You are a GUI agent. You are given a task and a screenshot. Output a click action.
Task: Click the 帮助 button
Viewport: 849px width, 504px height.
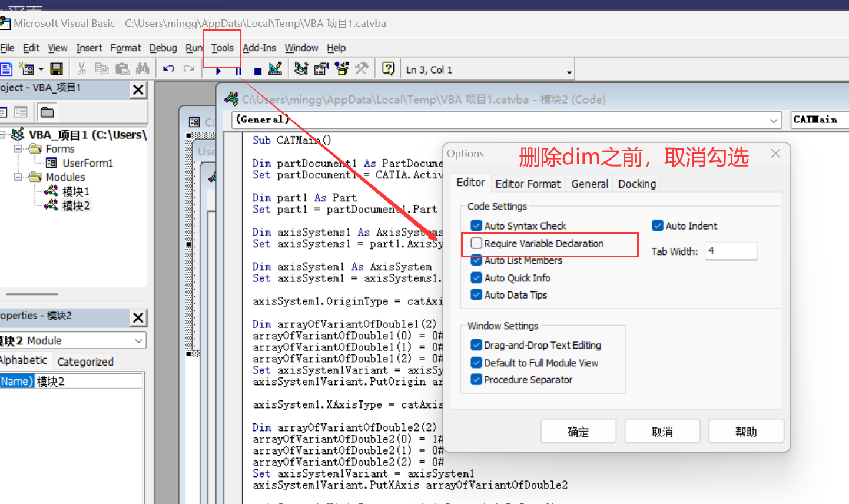(x=746, y=432)
